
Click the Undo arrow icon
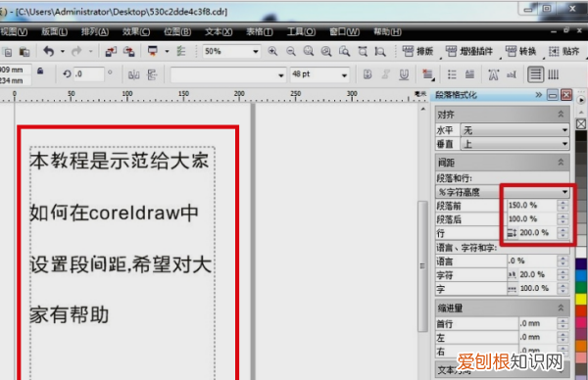pos(49,51)
